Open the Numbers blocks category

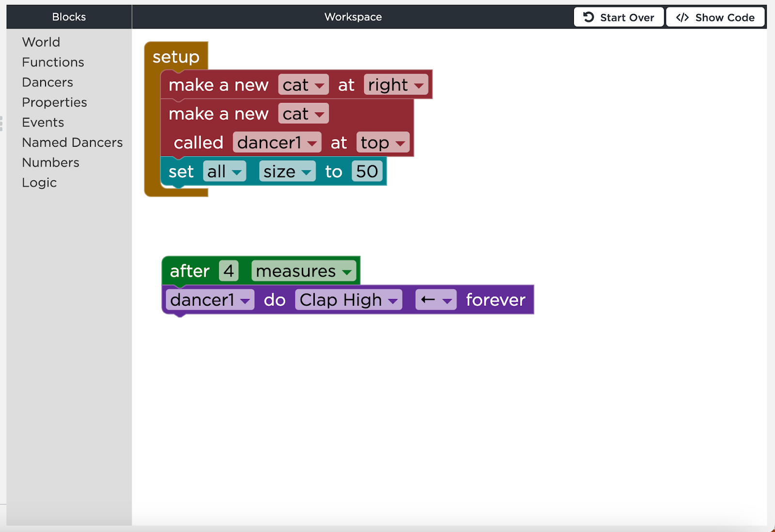tap(50, 162)
